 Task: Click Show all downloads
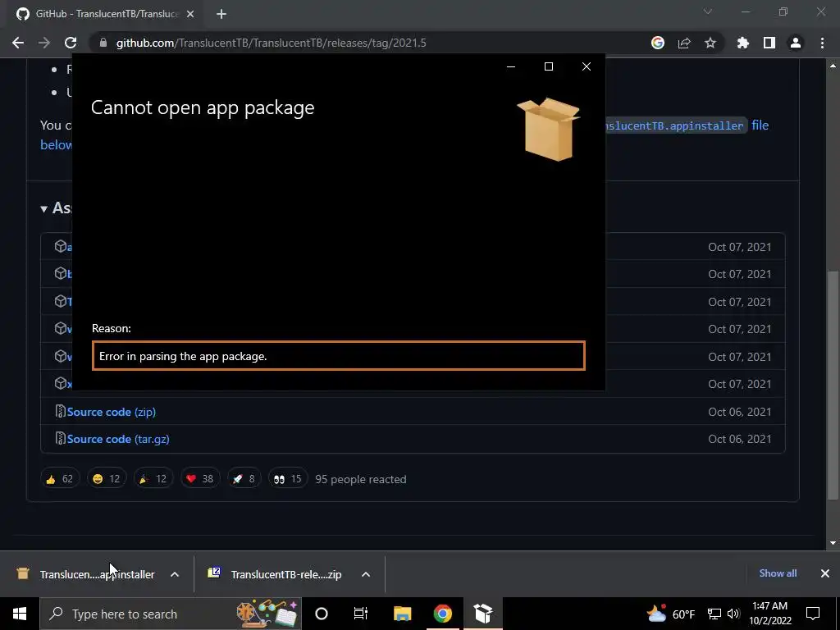(778, 573)
